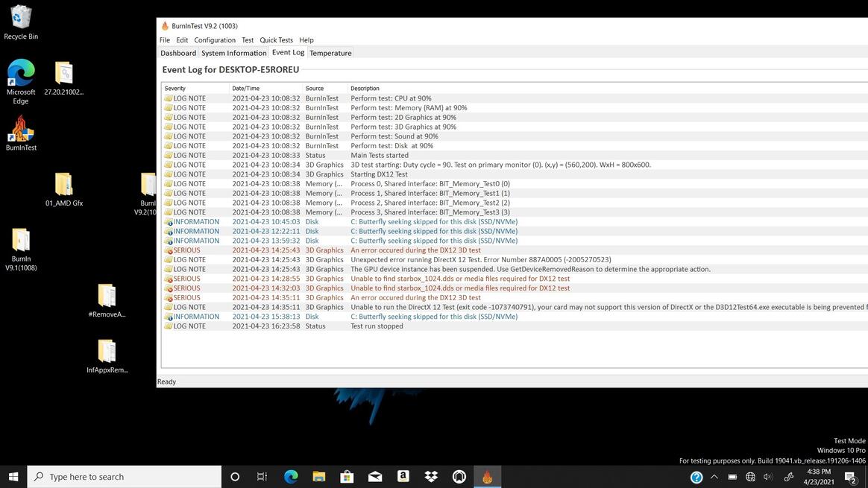Image resolution: width=868 pixels, height=488 pixels.
Task: Sort by the Date/Time column header
Action: pos(266,89)
